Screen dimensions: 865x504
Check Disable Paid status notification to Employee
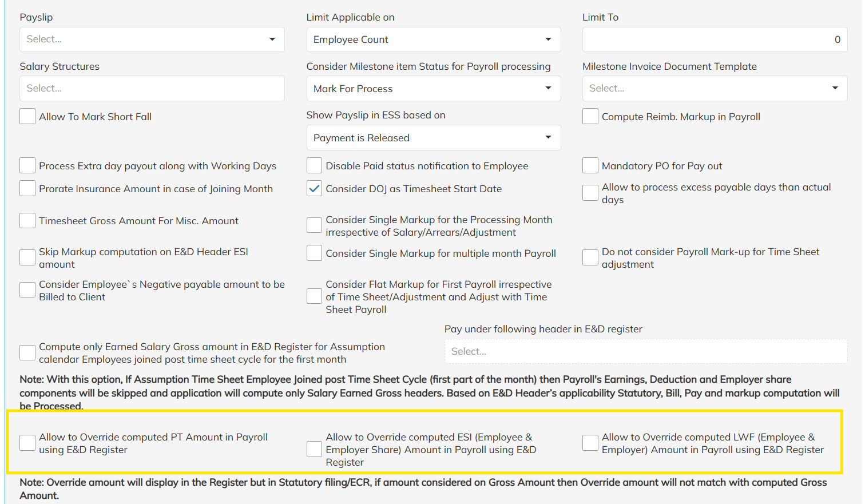pyautogui.click(x=314, y=166)
